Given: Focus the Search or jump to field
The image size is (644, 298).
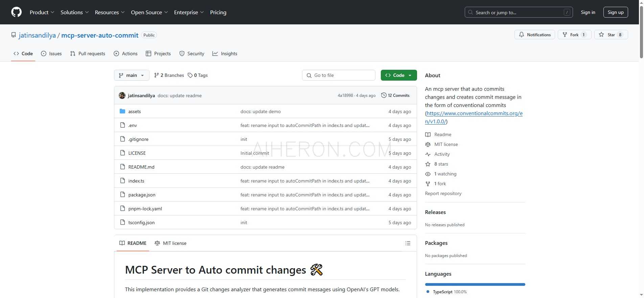Looking at the screenshot, I should click(519, 12).
